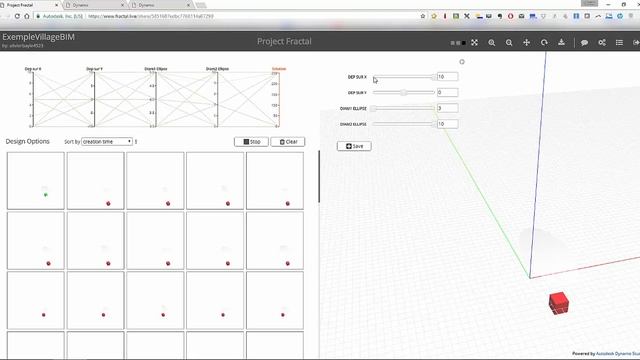Select third thumbnail in third design row
The image size is (640, 360).
tap(155, 300)
